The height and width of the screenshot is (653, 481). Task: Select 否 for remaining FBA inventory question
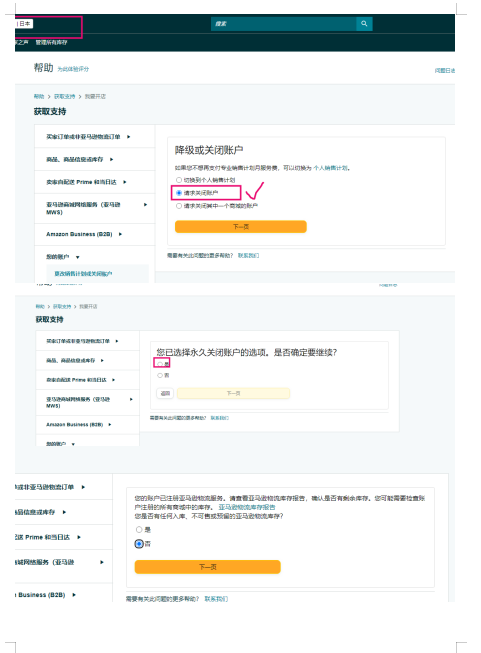coord(139,543)
